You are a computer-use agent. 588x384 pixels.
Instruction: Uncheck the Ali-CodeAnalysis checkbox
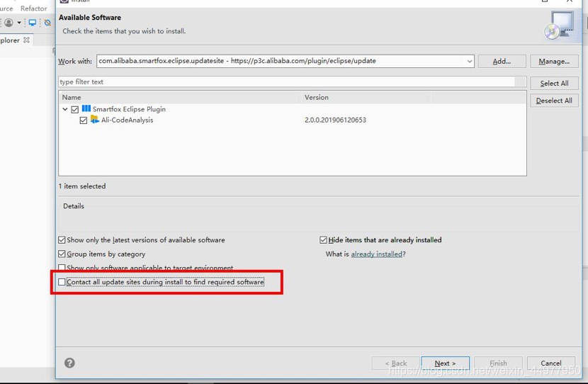point(84,120)
